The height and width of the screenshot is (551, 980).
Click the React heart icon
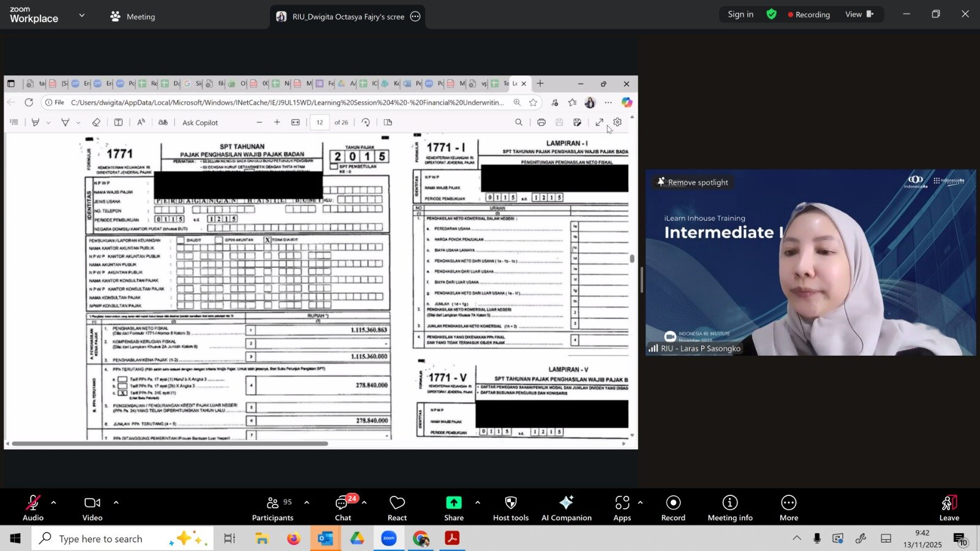397,508
